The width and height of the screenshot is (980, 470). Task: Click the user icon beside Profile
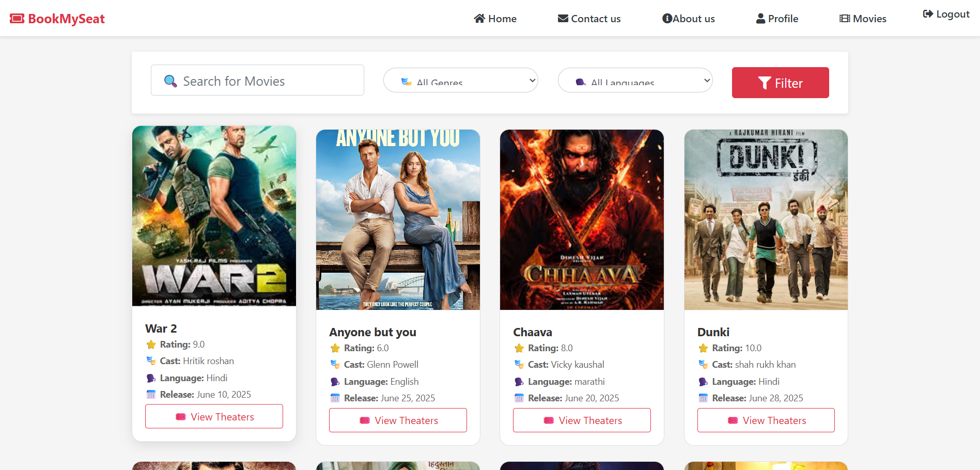pos(760,19)
